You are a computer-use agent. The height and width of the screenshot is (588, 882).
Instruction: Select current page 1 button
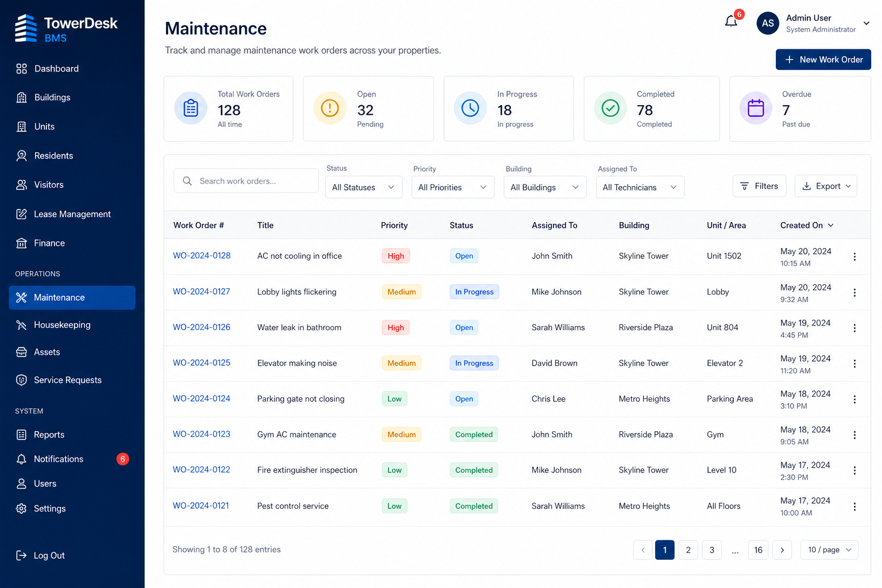665,550
